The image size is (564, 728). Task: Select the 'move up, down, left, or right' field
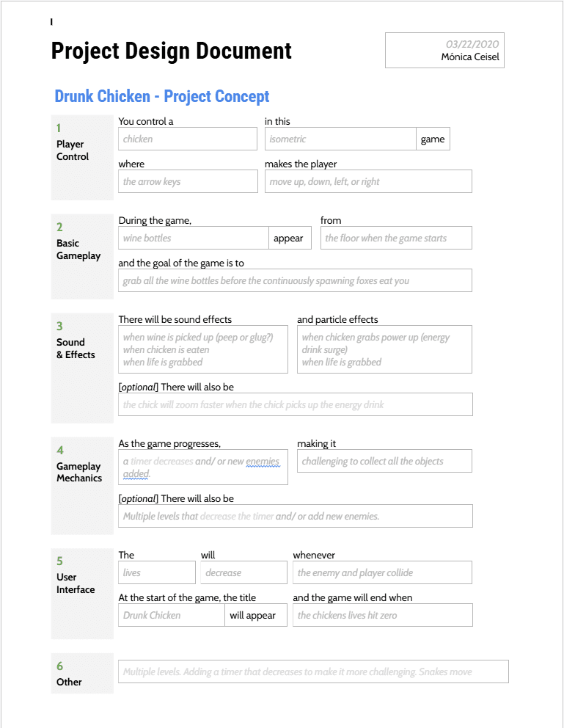pyautogui.click(x=368, y=181)
